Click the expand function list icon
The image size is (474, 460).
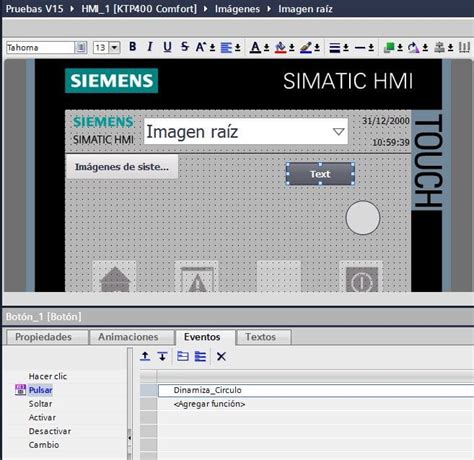(x=200, y=356)
